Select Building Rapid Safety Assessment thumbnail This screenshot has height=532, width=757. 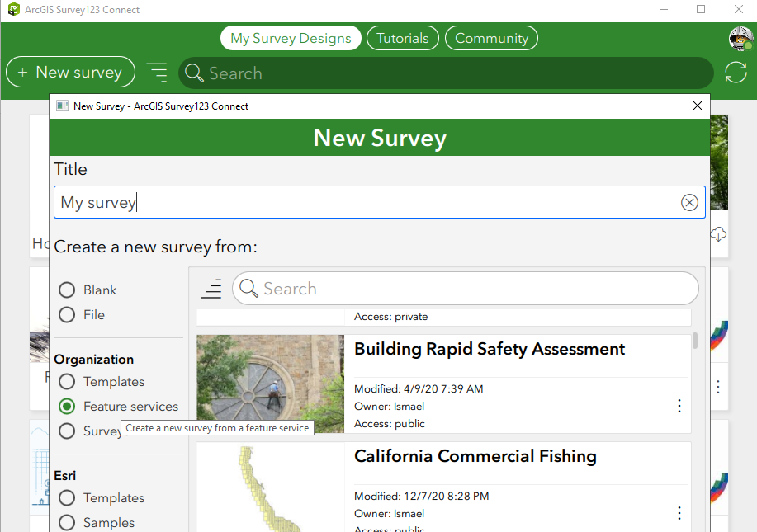tap(271, 384)
